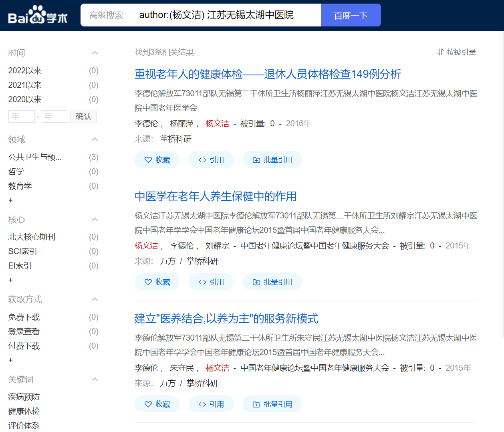Open source 掌桥科研 for 中医学 paper
The width and height of the screenshot is (504, 432).
click(202, 261)
